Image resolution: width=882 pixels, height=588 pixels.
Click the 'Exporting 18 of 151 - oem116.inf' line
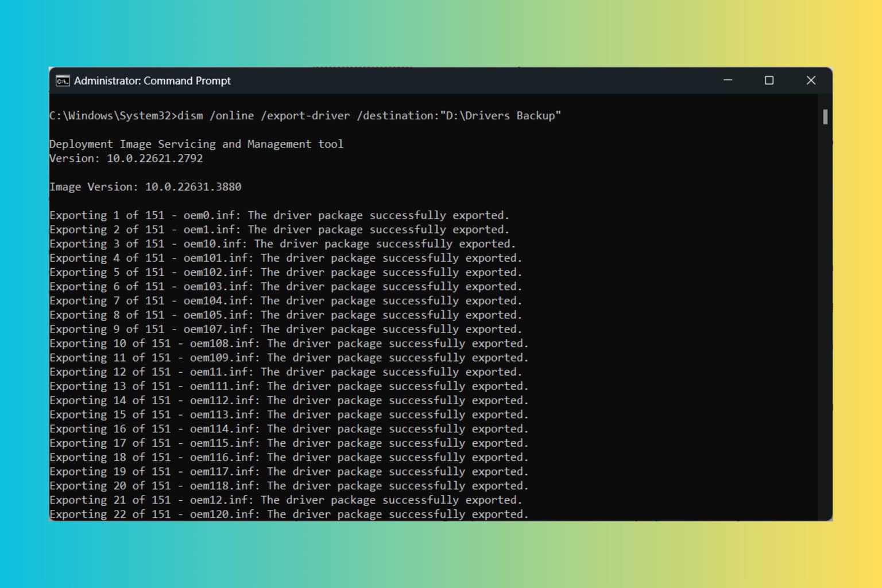[289, 458]
